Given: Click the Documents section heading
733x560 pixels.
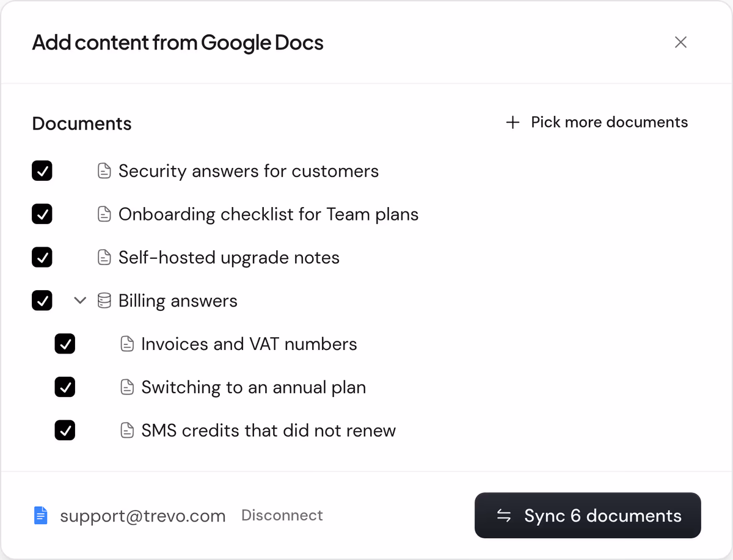Looking at the screenshot, I should tap(82, 123).
